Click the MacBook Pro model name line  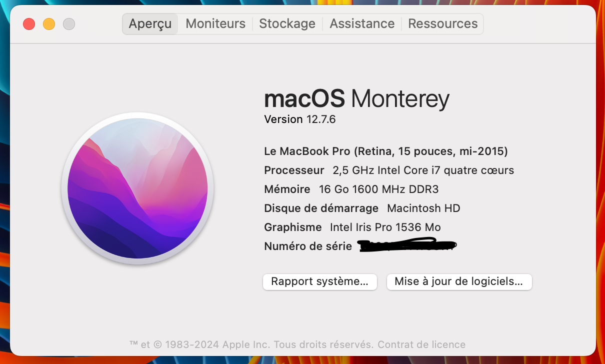pos(385,151)
